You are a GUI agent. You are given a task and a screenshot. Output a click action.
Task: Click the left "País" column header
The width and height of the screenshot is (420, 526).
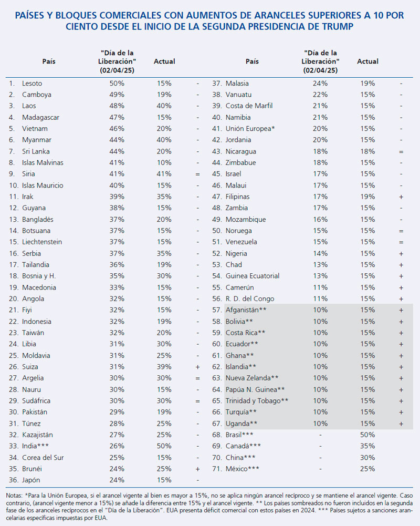click(x=49, y=61)
